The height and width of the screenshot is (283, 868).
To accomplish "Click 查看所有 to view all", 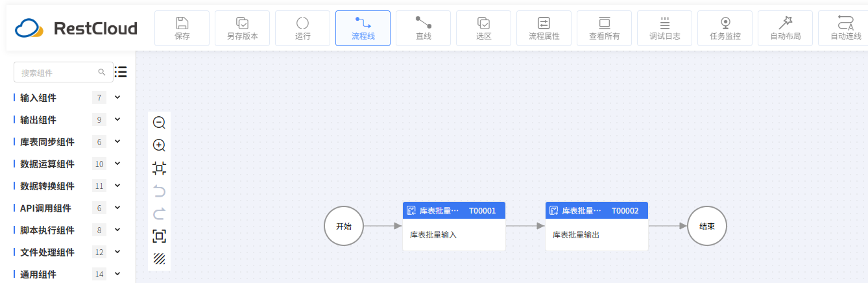I will pos(605,29).
